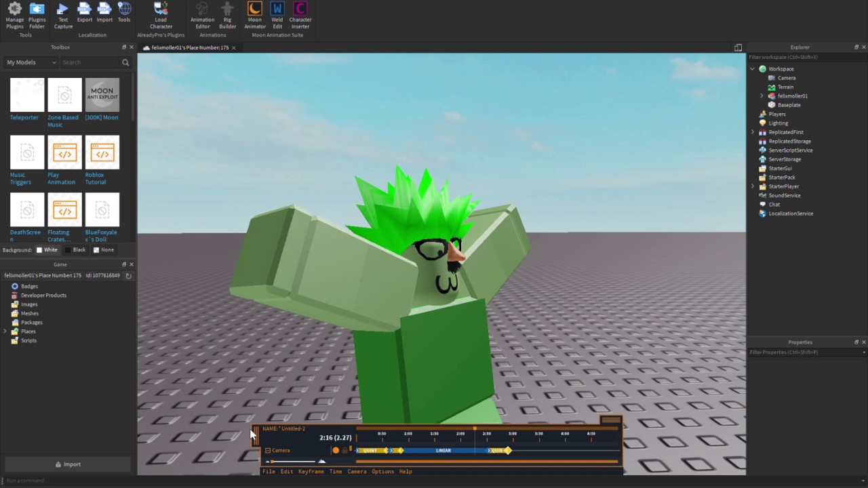The height and width of the screenshot is (488, 868).
Task: Undock the Properties panel
Action: point(856,342)
